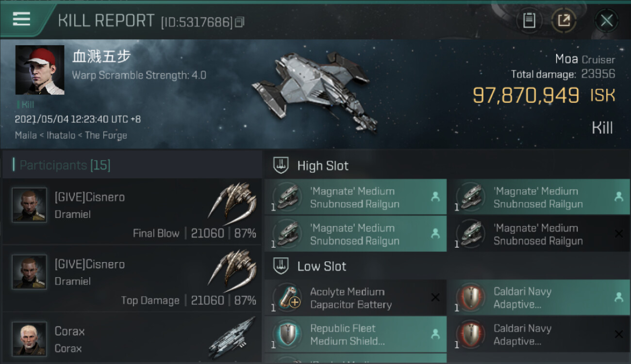Click the Corax ship icon

232,336
